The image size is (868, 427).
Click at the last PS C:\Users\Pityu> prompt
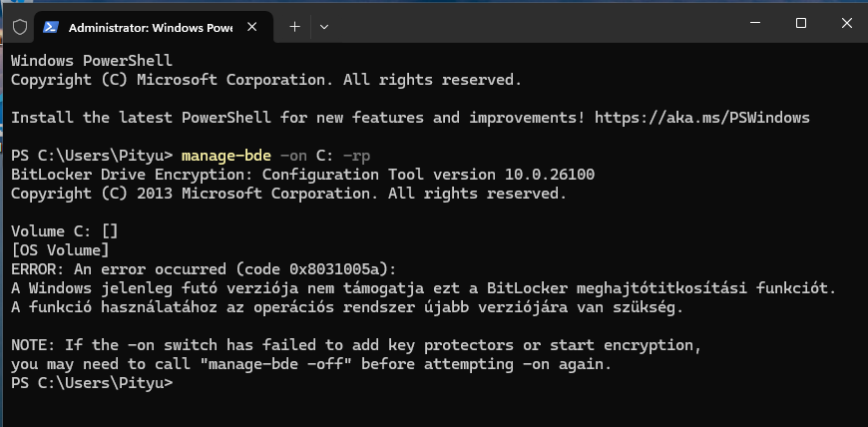92,383
